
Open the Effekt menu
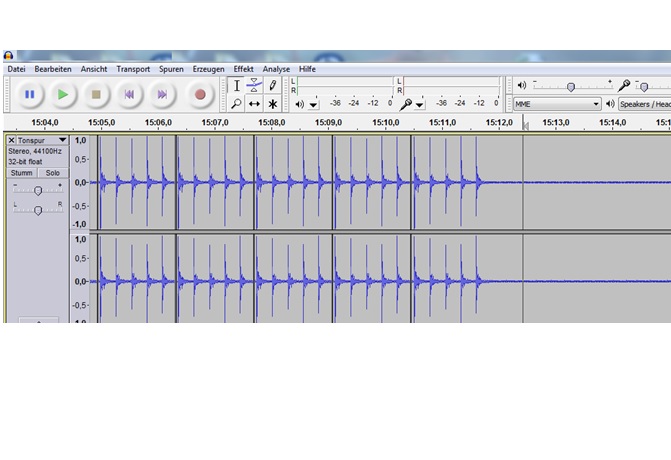pyautogui.click(x=243, y=69)
